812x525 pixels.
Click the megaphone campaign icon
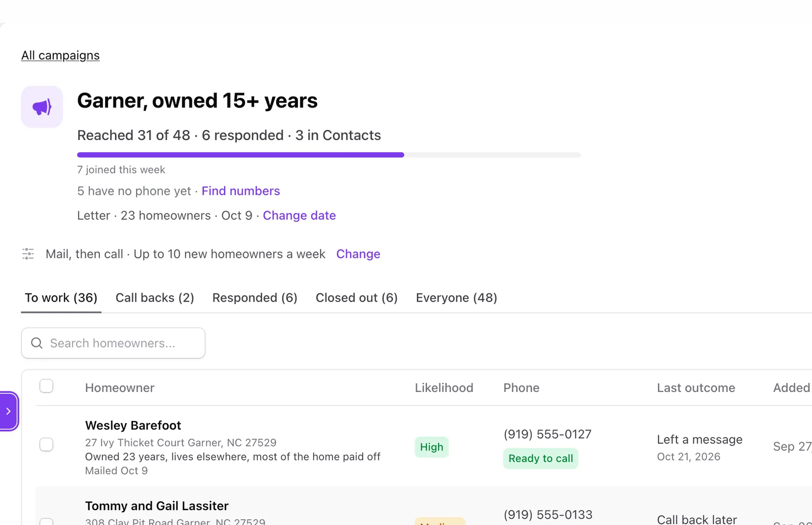pos(42,107)
